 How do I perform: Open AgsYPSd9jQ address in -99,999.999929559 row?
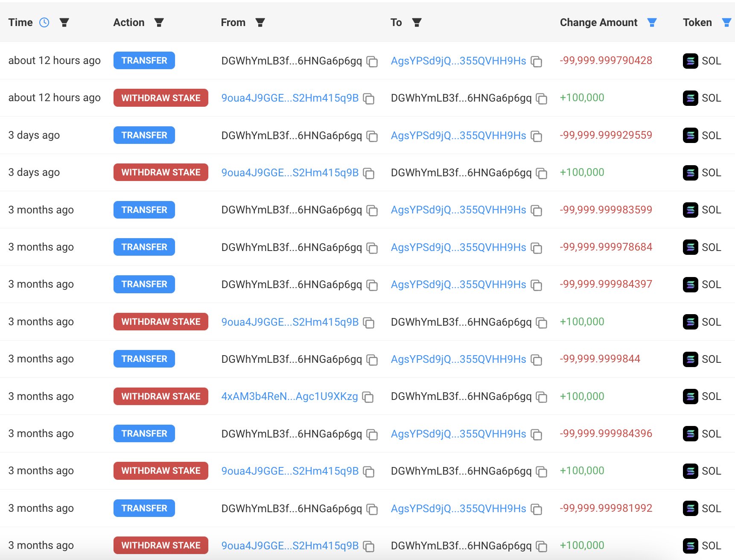(458, 136)
